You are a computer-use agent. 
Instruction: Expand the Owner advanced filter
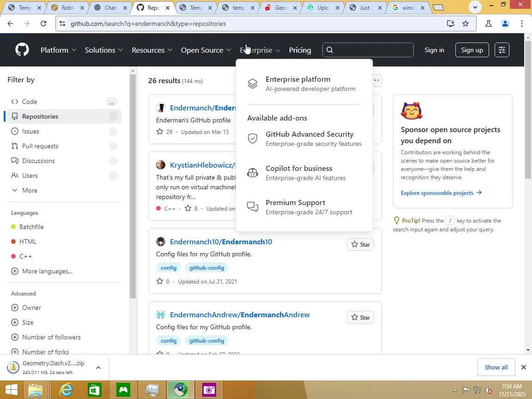pyautogui.click(x=26, y=308)
